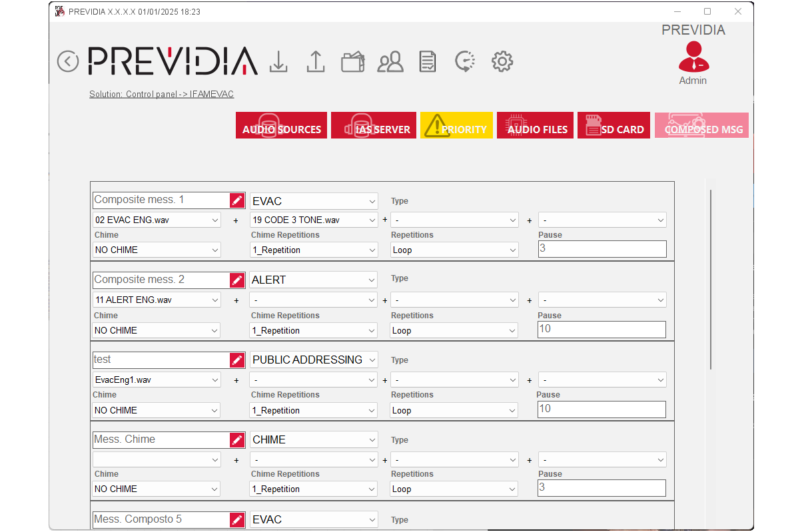The image size is (812, 532).
Task: Click the Admin user avatar
Action: [x=693, y=57]
